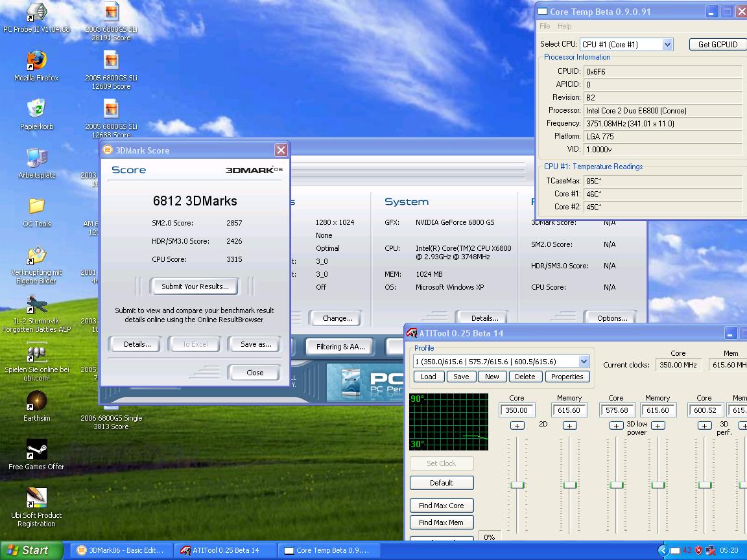Click Submit Your Results button
The height and width of the screenshot is (560, 747).
pos(195,286)
